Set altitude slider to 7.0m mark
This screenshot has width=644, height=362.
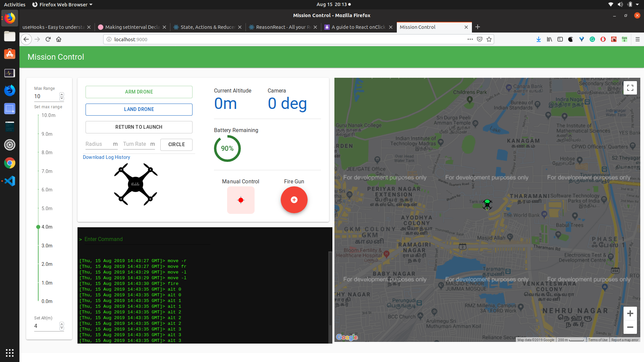[38, 171]
